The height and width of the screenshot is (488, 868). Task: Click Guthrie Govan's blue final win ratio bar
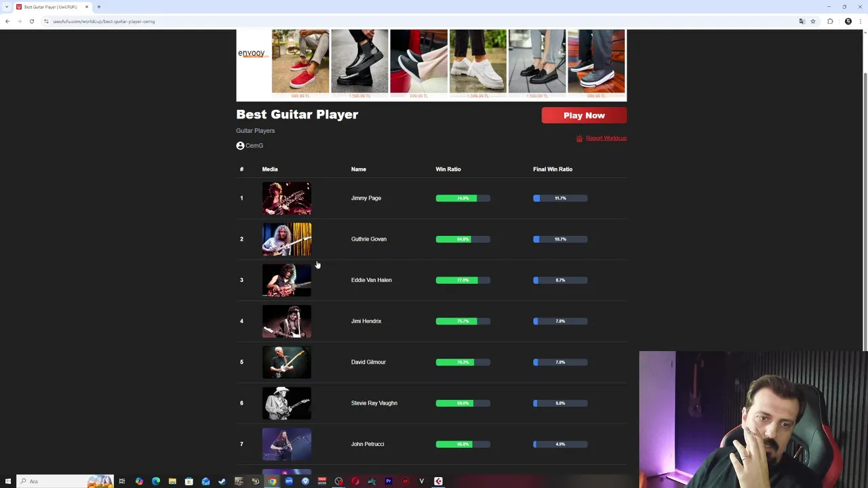click(560, 239)
